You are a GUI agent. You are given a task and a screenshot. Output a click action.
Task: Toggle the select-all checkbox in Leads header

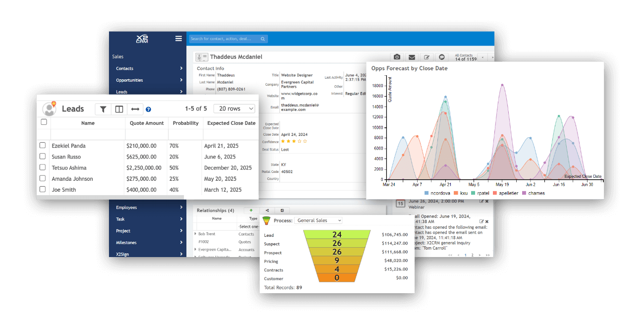pos(44,122)
